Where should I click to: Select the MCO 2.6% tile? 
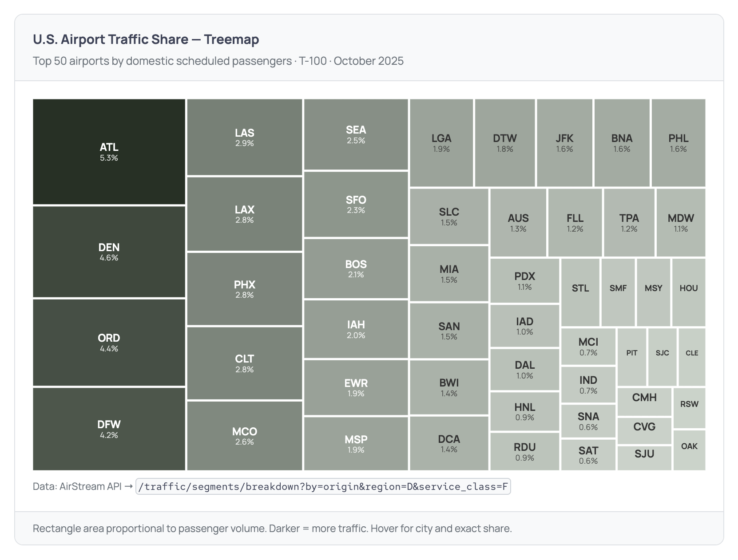coord(244,435)
